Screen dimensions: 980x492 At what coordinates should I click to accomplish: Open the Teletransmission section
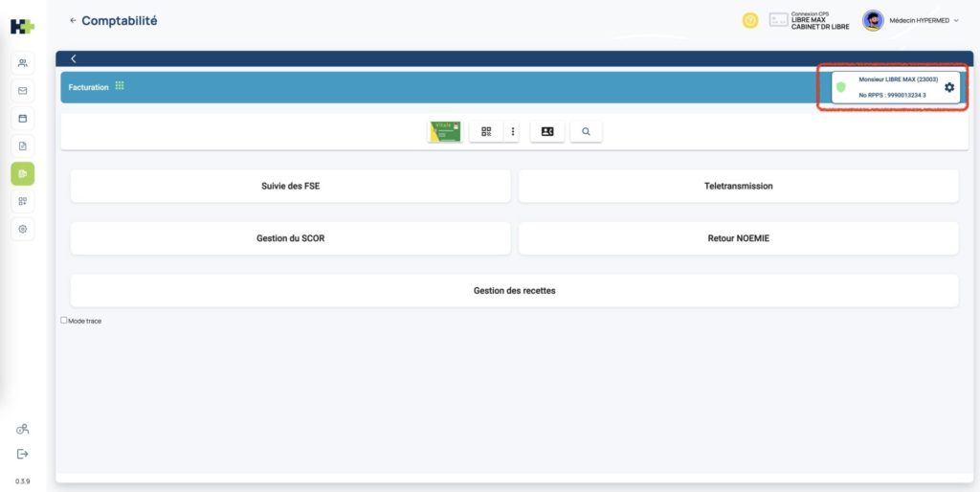pos(738,186)
